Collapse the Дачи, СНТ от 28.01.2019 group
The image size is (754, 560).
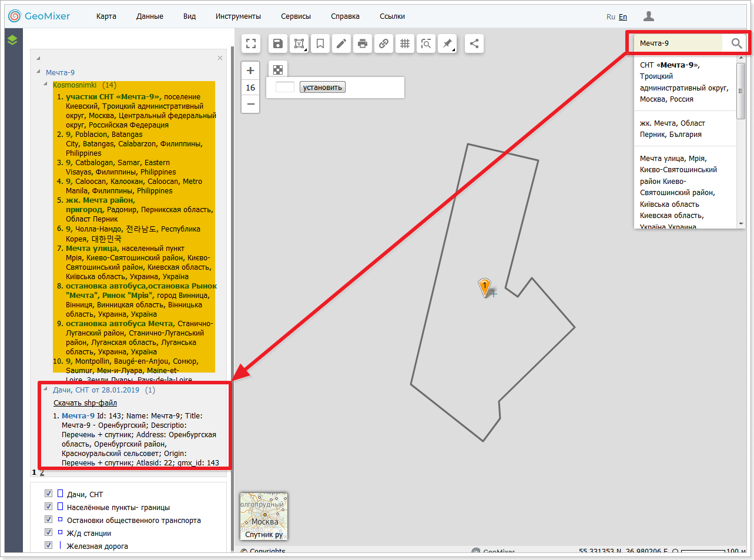click(46, 390)
